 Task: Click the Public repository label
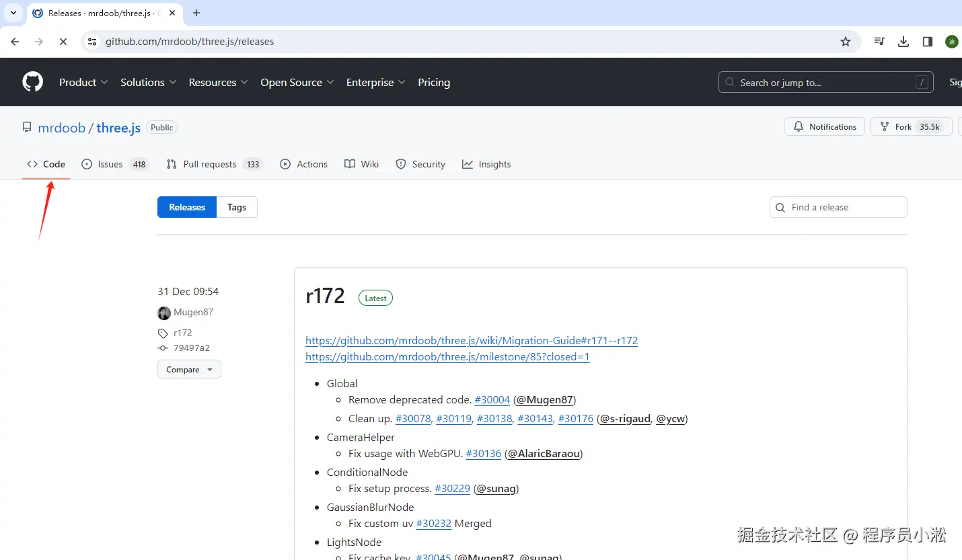point(162,127)
